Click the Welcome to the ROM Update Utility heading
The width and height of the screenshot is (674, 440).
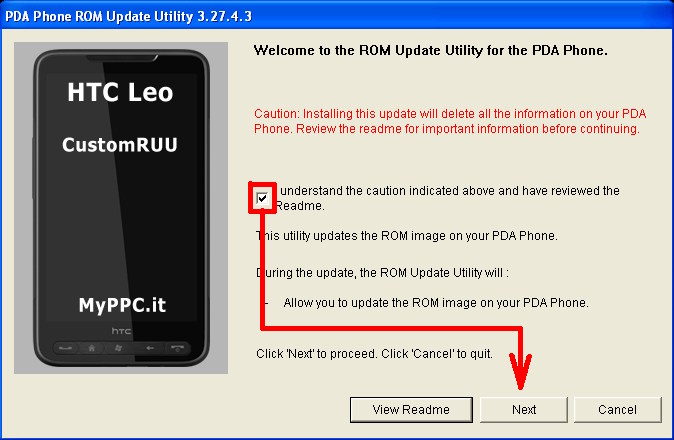pyautogui.click(x=431, y=51)
